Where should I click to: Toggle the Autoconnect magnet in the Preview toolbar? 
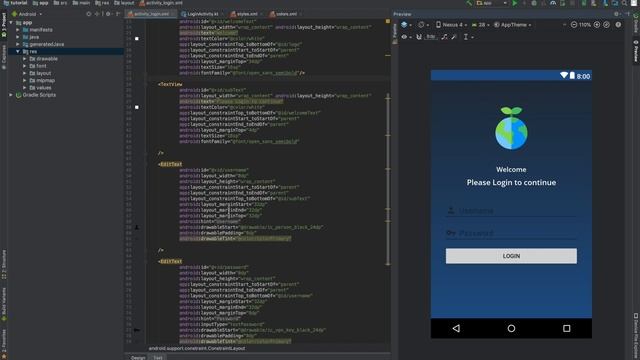point(419,37)
